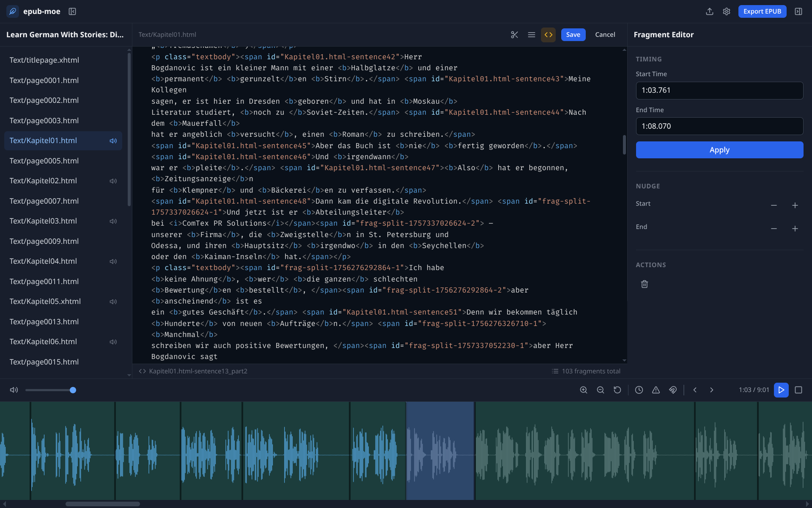This screenshot has height=508, width=812.
Task: Open Text/page0011.html
Action: pyautogui.click(x=63, y=282)
